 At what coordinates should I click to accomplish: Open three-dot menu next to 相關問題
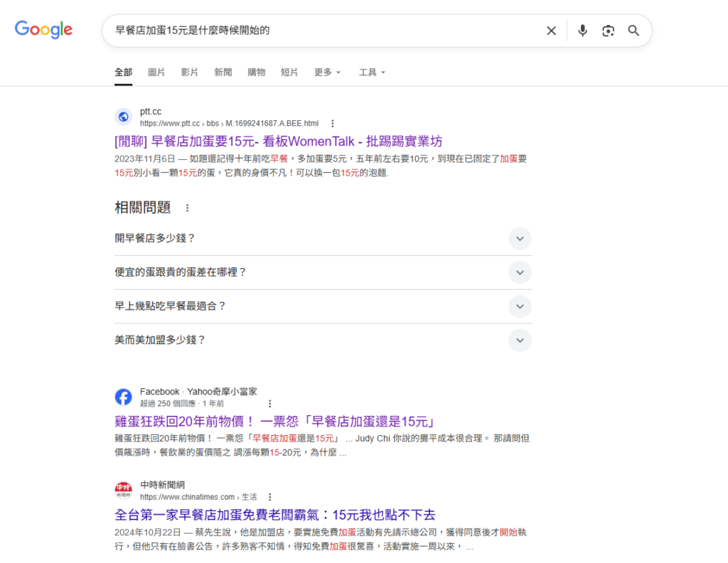(x=188, y=208)
